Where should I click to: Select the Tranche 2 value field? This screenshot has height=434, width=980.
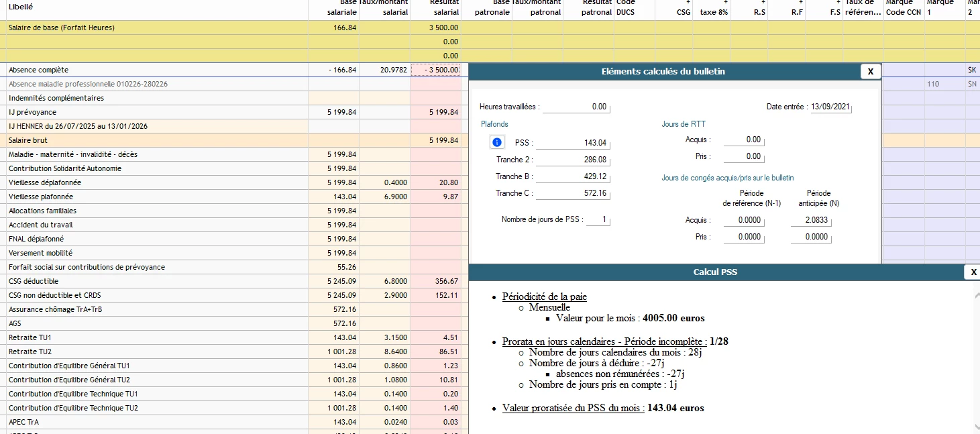click(572, 160)
